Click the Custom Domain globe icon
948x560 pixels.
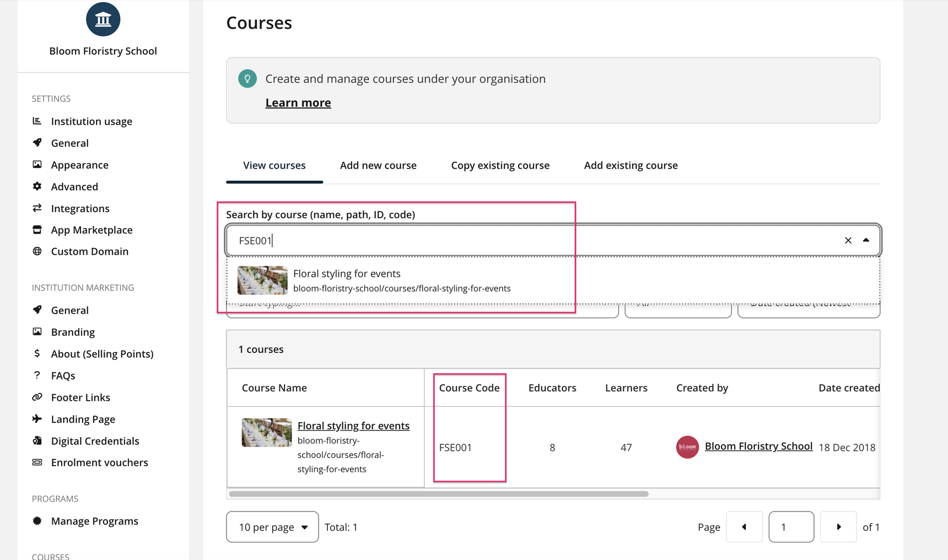[x=37, y=251]
